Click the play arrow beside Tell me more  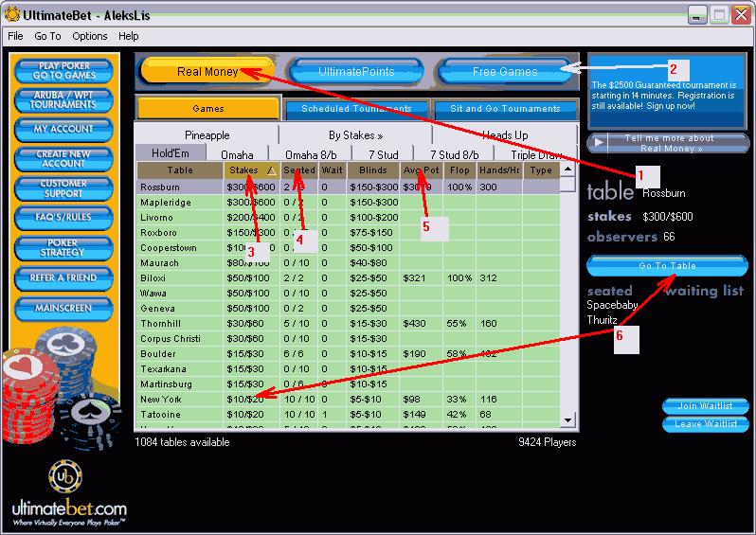pos(599,143)
